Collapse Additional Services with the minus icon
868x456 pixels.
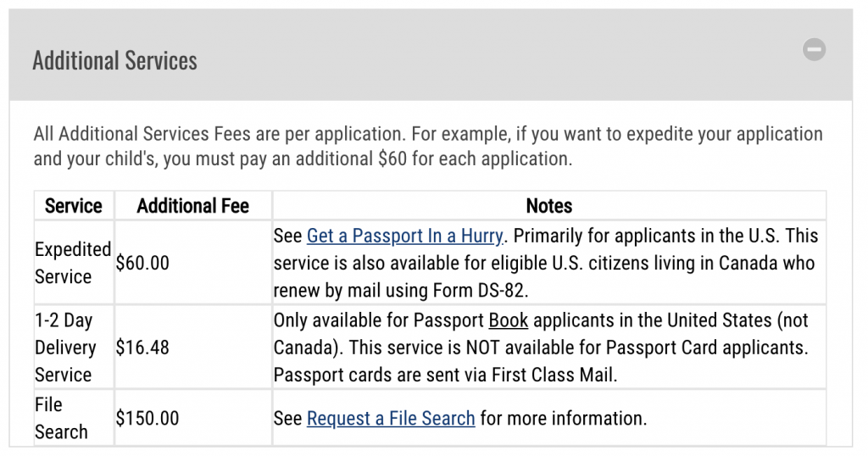click(x=814, y=50)
